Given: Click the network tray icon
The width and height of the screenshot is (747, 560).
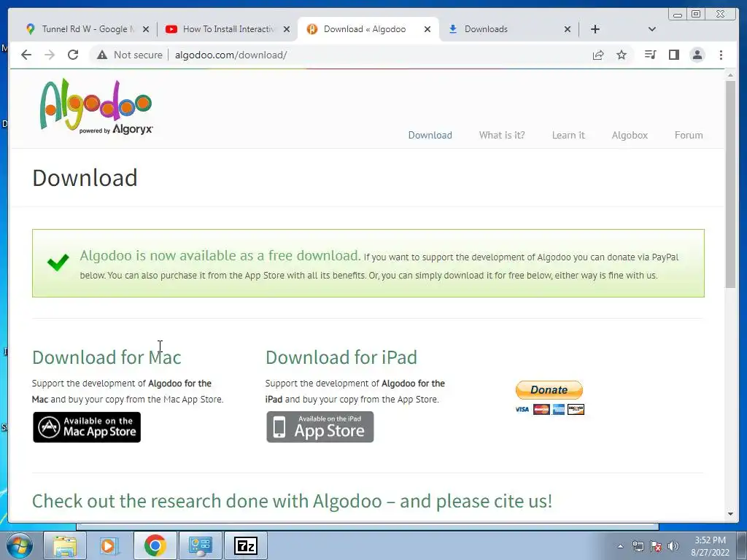Looking at the screenshot, I should (x=638, y=547).
